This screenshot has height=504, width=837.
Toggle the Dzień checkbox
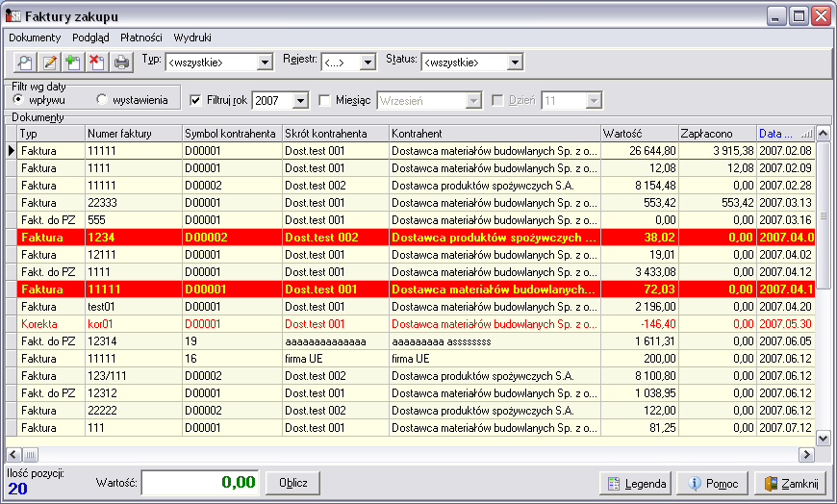pos(497,100)
